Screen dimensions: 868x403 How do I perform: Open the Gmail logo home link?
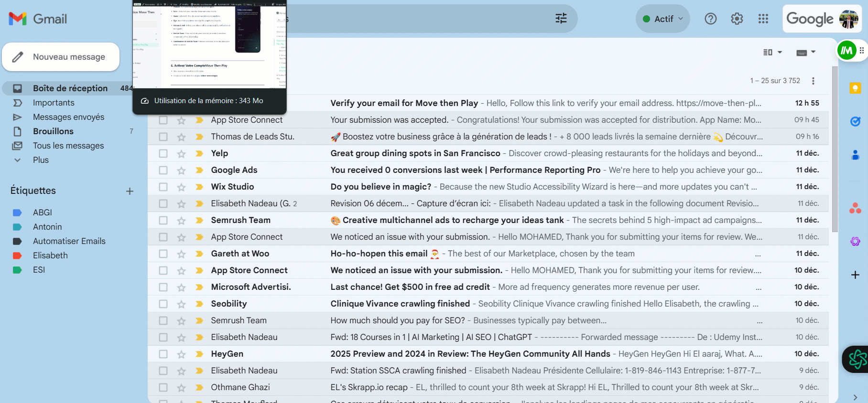tap(38, 19)
